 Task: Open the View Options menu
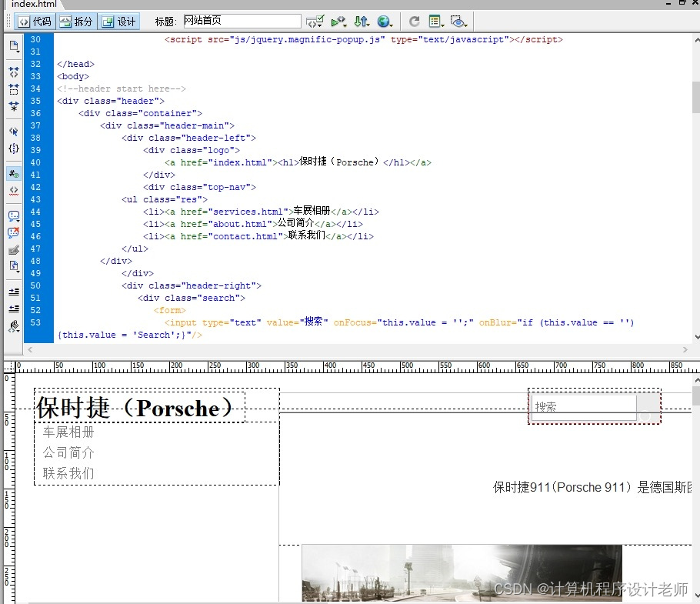pyautogui.click(x=435, y=22)
